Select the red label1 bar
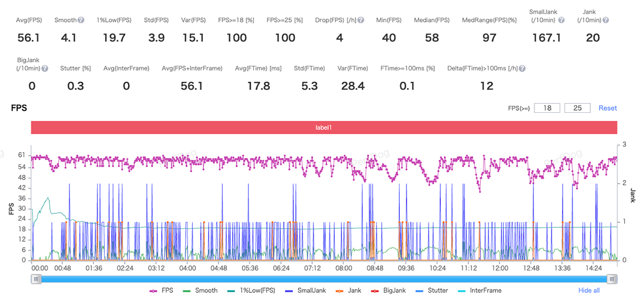Screen dimensions: 644x295 324,128
